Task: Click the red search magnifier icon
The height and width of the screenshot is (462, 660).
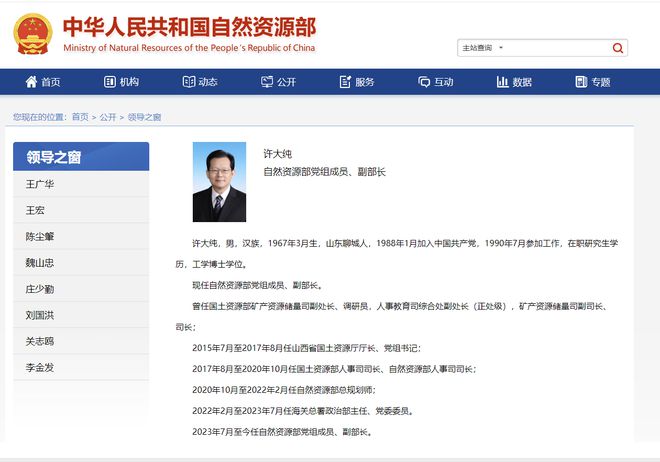Action: point(618,48)
